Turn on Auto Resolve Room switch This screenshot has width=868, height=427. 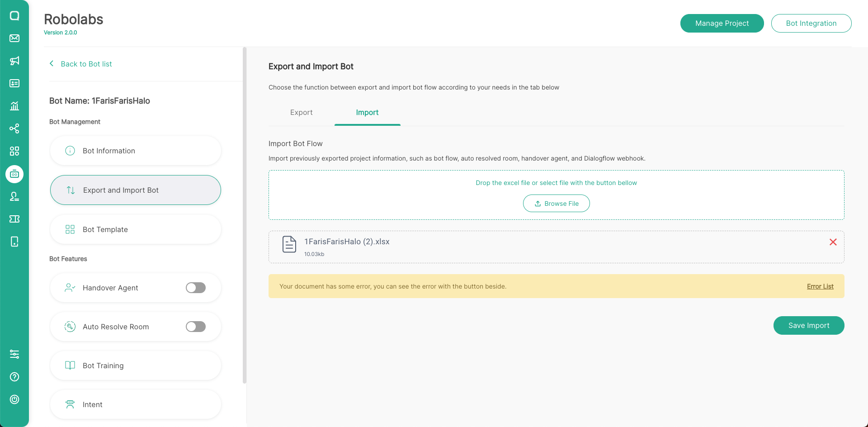pos(196,327)
